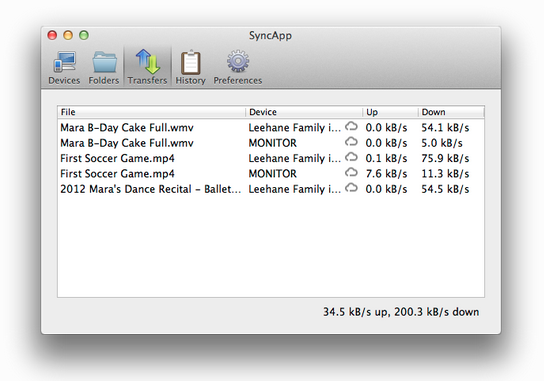This screenshot has height=381, width=544.
Task: Minimize SyncApp with the yellow button
Action: 68,35
